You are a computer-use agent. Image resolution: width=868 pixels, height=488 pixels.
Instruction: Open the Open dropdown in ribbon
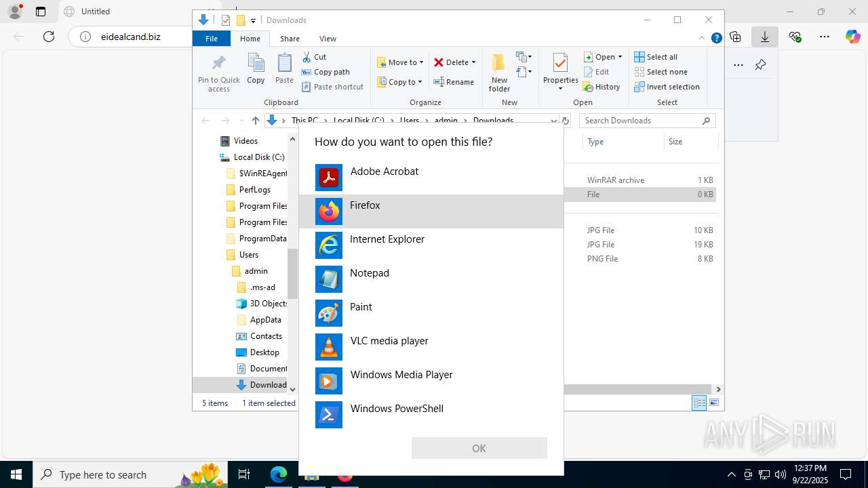pyautogui.click(x=603, y=57)
